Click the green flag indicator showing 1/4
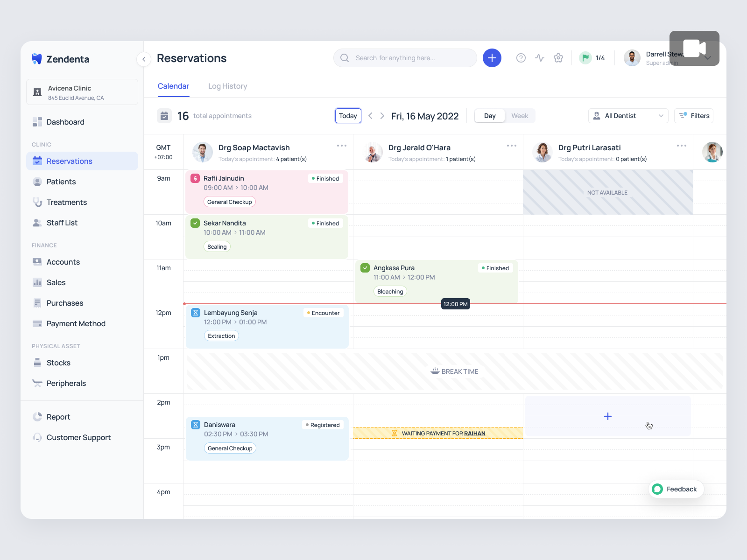Viewport: 747px width, 560px height. (592, 57)
